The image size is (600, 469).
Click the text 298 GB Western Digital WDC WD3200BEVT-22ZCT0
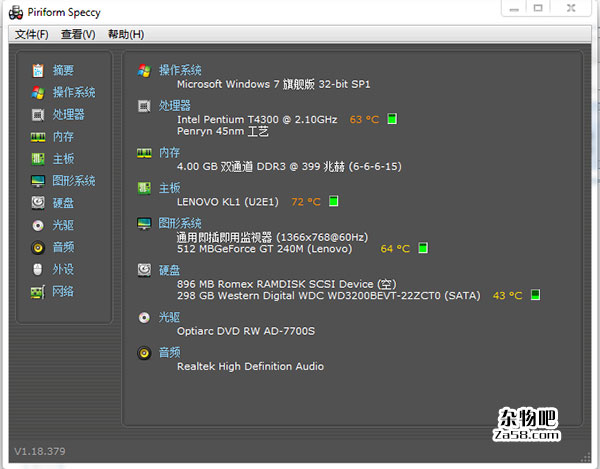pyautogui.click(x=308, y=296)
